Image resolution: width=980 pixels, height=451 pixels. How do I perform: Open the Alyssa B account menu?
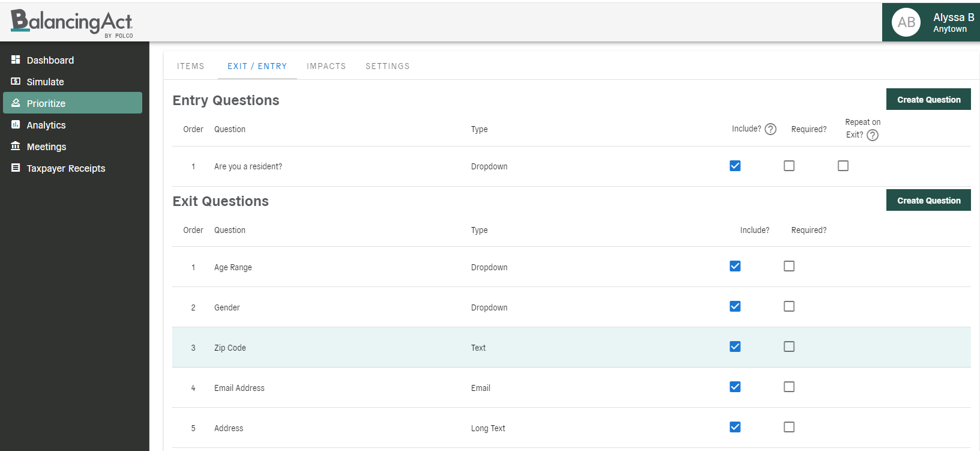click(x=931, y=22)
